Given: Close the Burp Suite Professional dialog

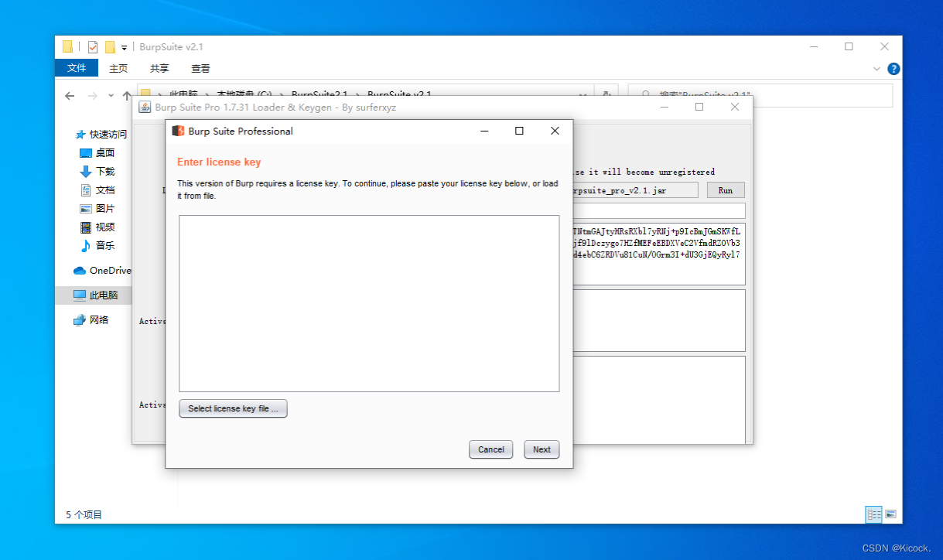Looking at the screenshot, I should click(x=555, y=131).
